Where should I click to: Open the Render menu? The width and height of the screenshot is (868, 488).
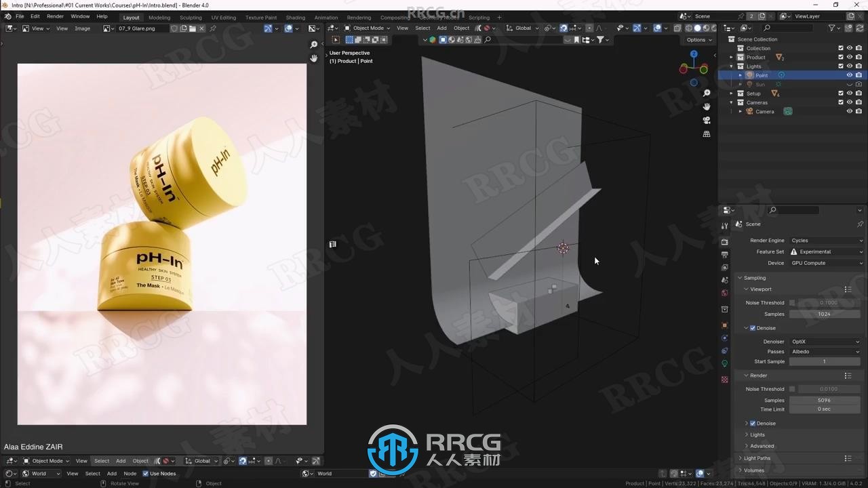[x=55, y=16]
